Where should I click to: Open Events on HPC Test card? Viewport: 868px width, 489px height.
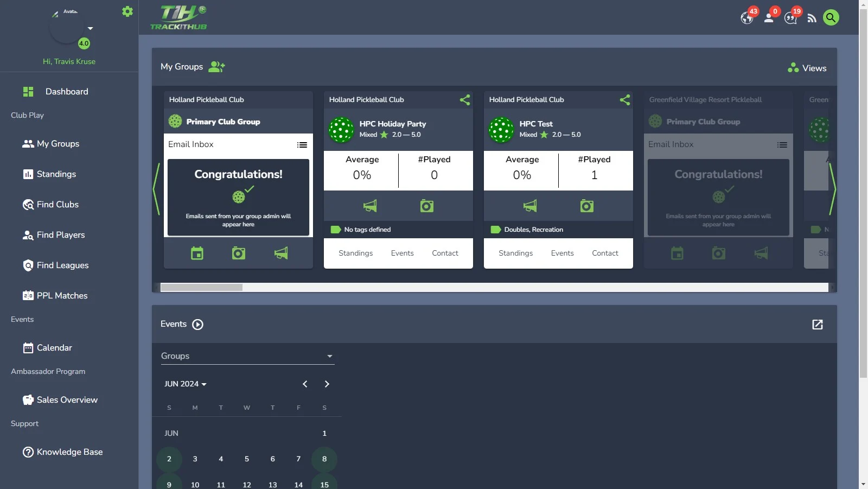563,253
